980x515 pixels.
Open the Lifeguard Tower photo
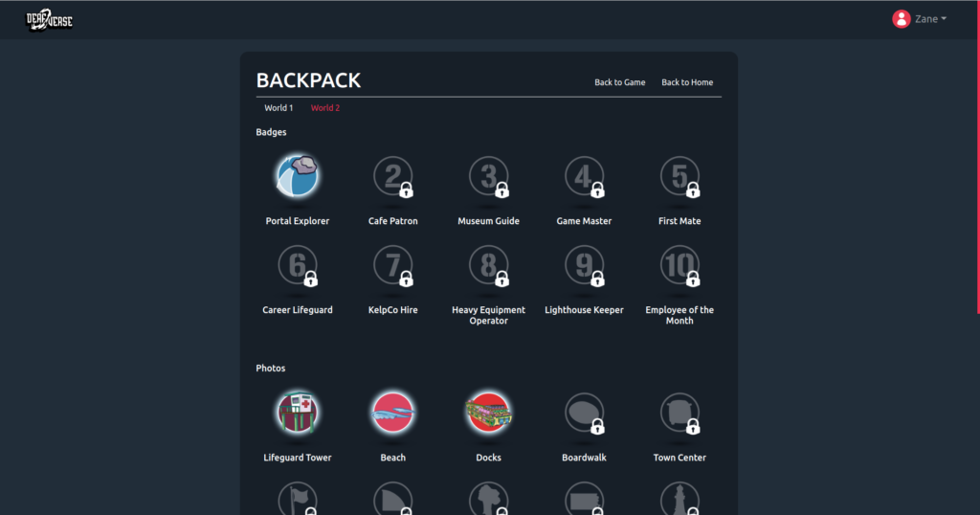pos(298,413)
